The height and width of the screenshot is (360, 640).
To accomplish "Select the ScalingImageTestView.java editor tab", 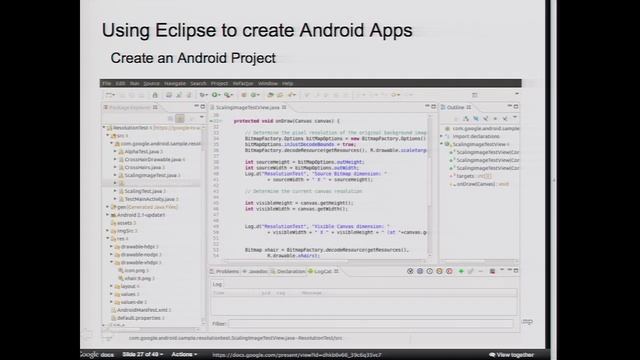I will [248, 107].
